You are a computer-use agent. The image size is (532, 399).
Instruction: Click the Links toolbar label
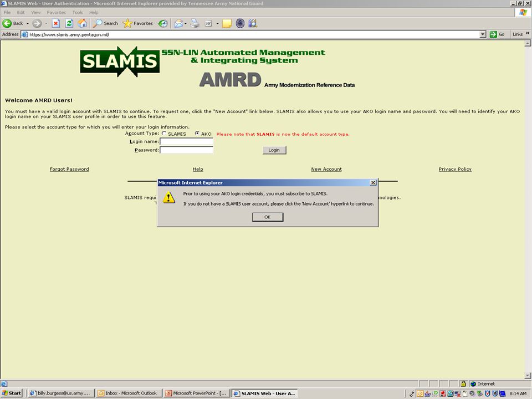tap(518, 34)
